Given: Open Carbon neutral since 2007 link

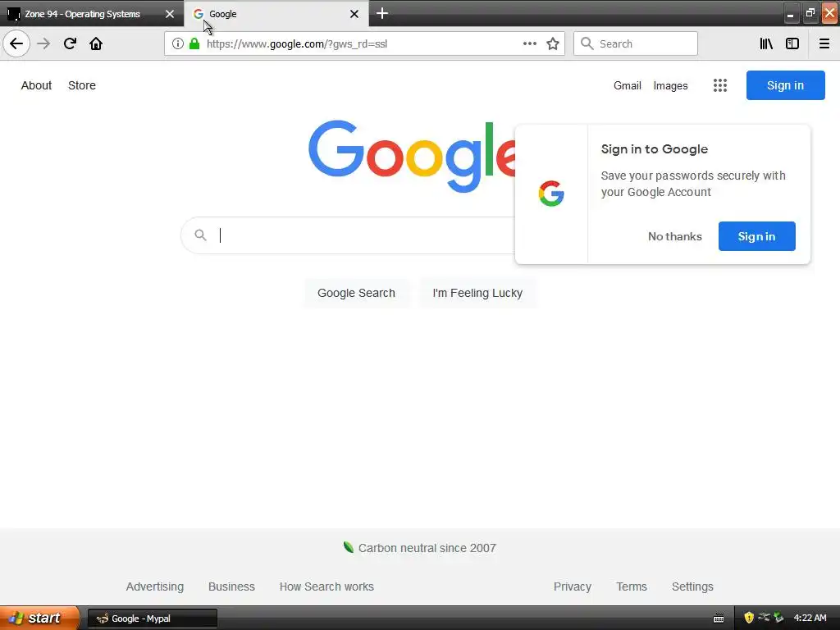Looking at the screenshot, I should (427, 548).
